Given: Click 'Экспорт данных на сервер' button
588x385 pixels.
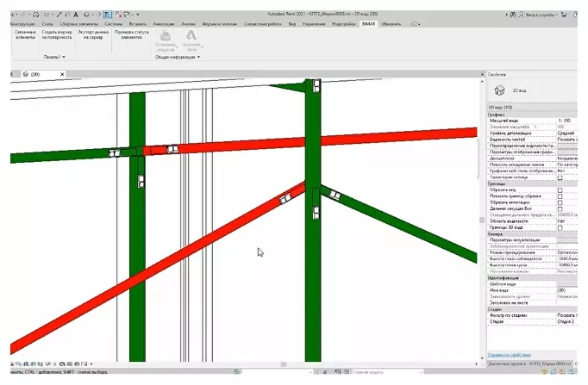Looking at the screenshot, I should point(94,36).
